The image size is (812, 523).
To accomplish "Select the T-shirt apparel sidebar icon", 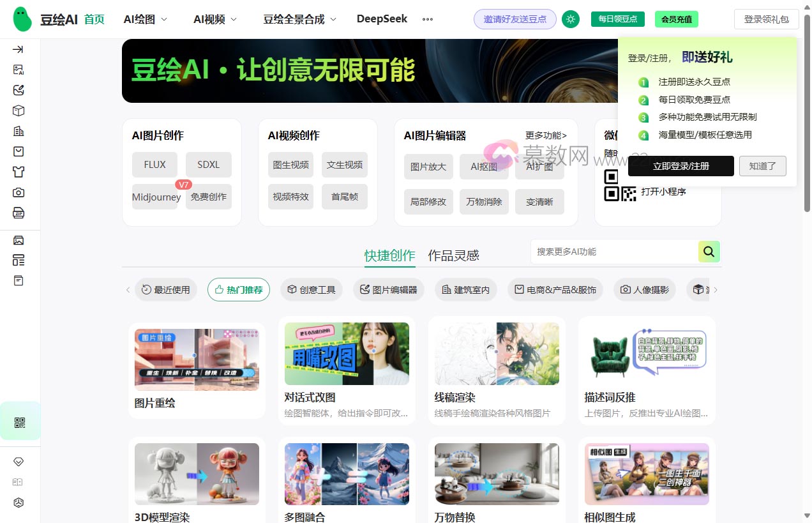I will pyautogui.click(x=19, y=172).
